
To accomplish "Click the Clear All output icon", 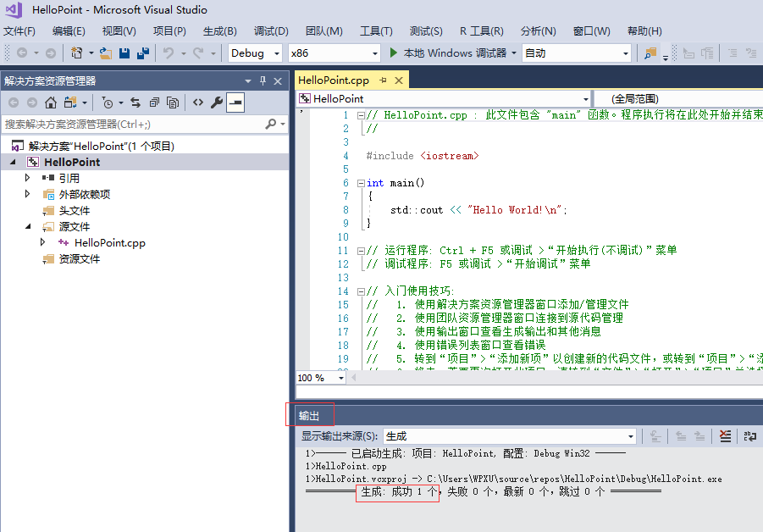I will 725,436.
